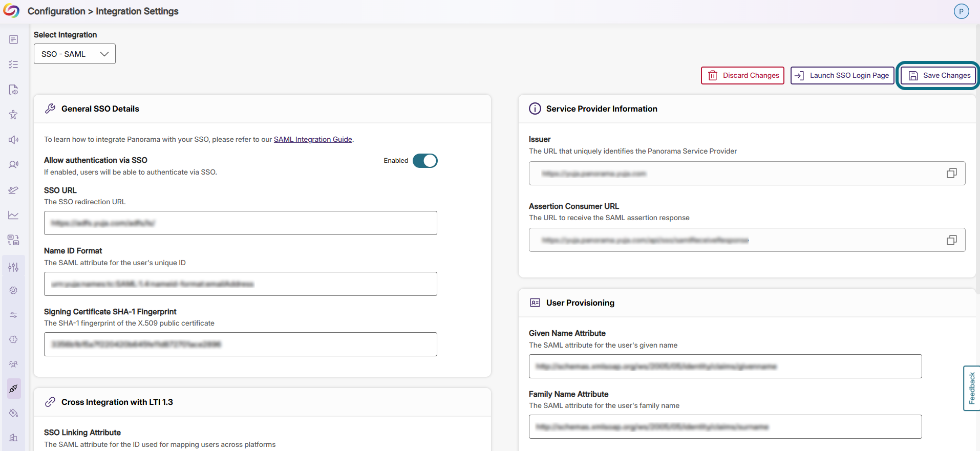Click the Family Name Attribute input field
Screen dimensions: 980x451
tap(725, 427)
